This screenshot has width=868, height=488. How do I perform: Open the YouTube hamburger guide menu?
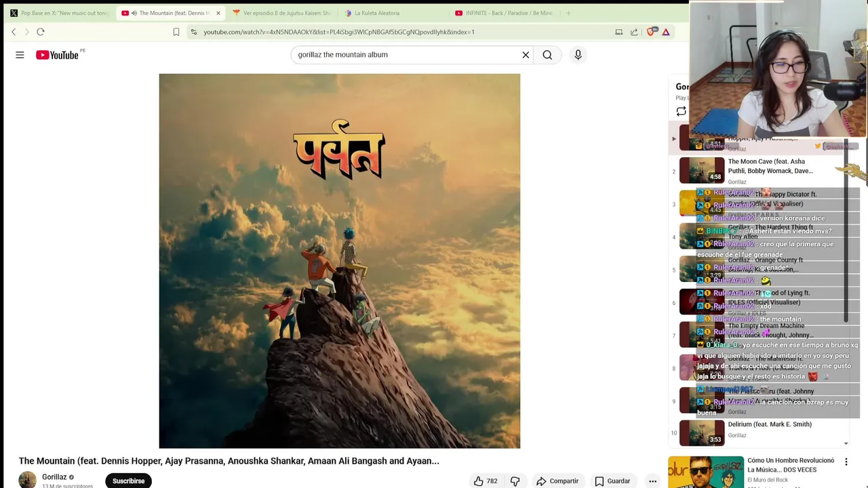(x=20, y=55)
